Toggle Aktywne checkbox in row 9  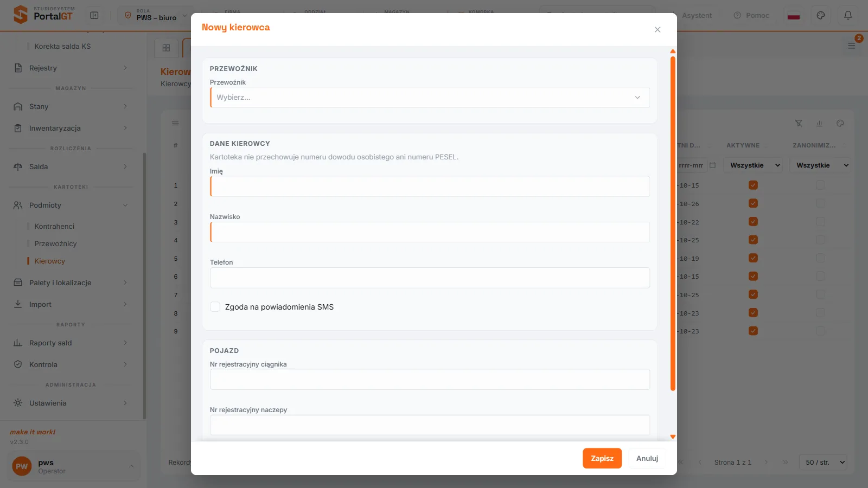(753, 331)
